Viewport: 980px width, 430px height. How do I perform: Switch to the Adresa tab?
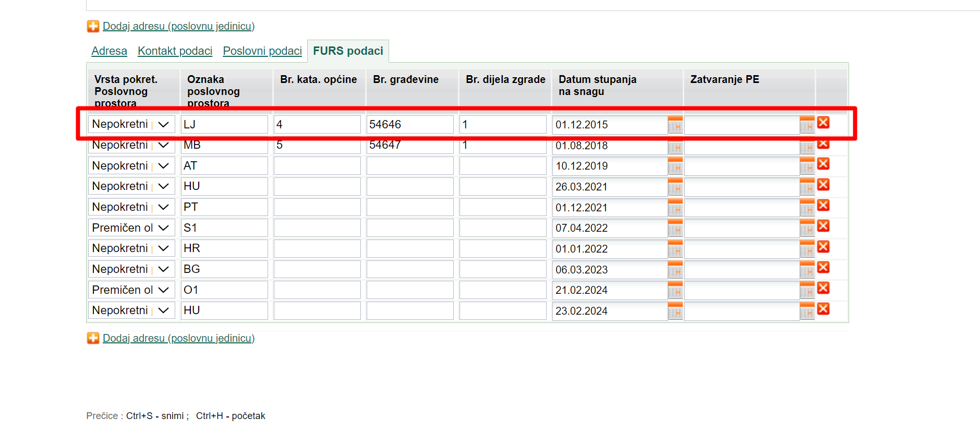click(109, 51)
